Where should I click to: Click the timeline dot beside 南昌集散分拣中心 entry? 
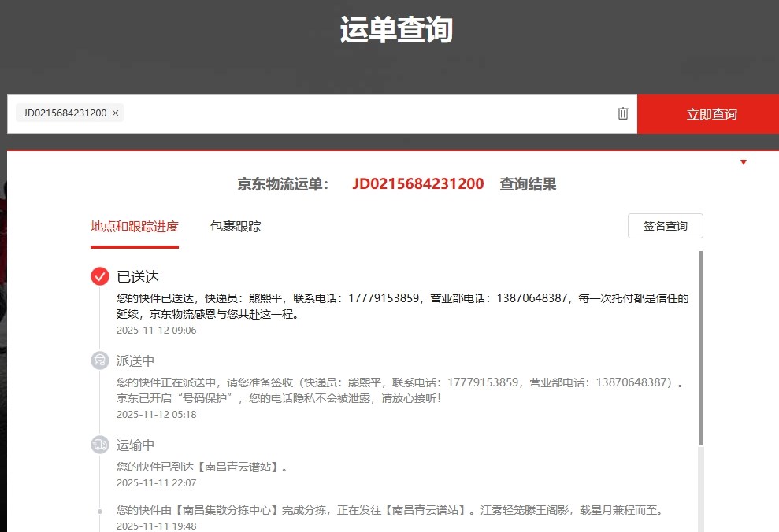pos(100,511)
